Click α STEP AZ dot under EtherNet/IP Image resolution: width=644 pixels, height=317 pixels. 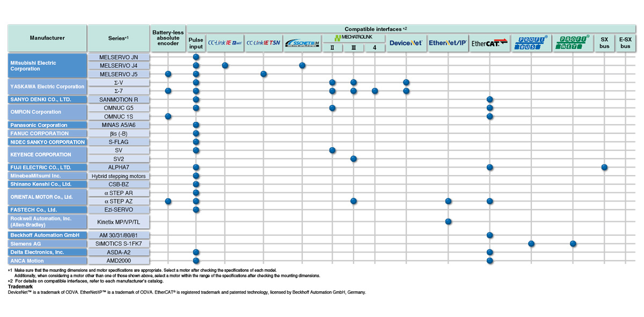point(448,201)
